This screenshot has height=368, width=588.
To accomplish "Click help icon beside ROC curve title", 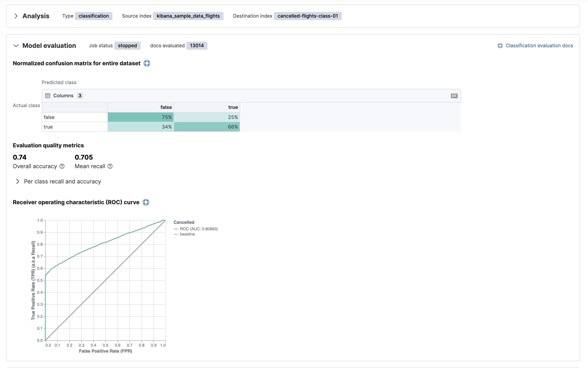I will click(146, 202).
